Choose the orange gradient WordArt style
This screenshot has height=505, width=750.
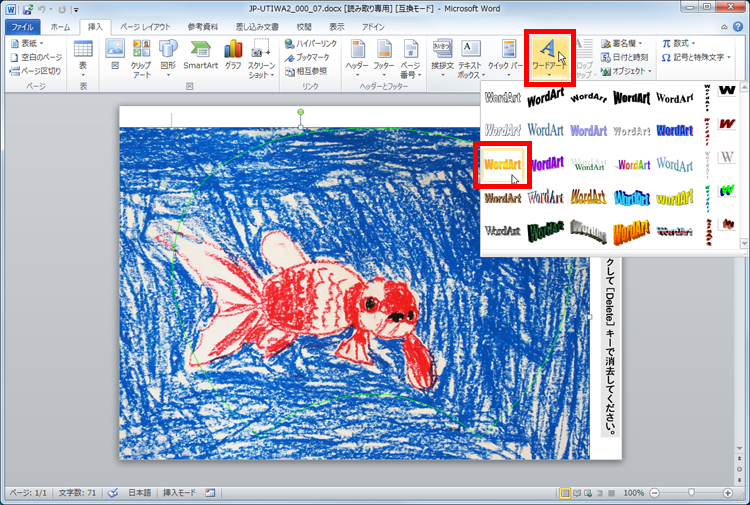502,165
